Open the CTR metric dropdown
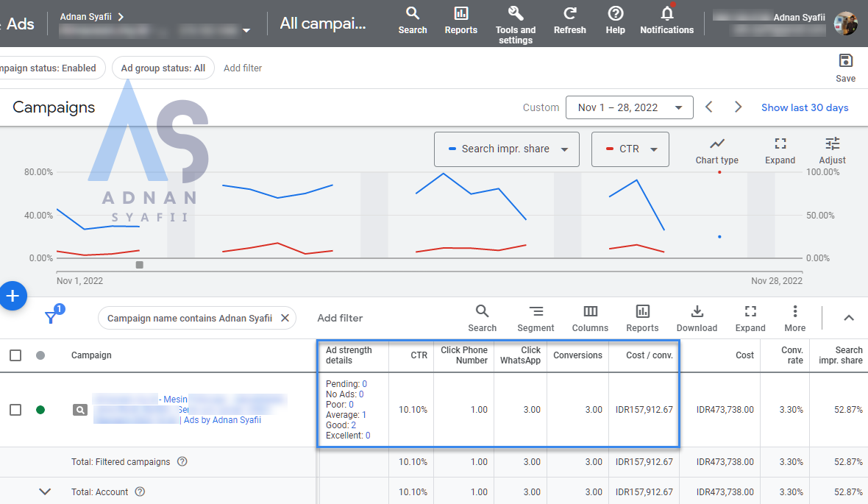 [x=630, y=149]
